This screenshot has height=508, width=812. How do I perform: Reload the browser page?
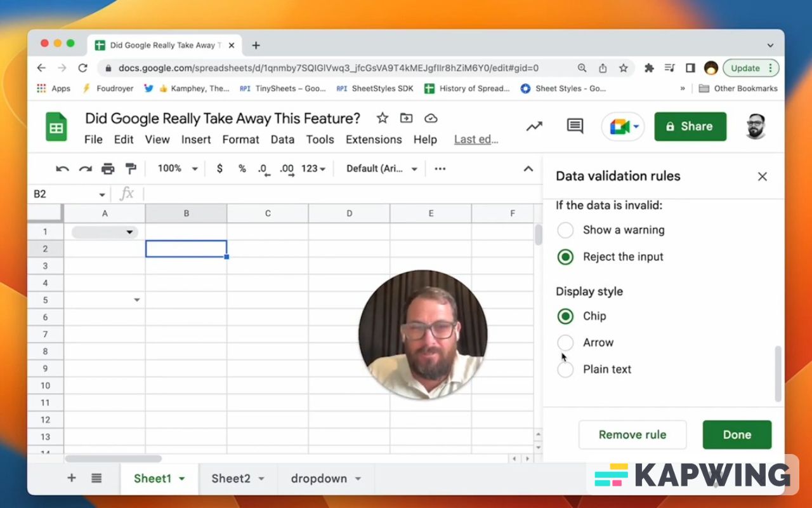tap(82, 68)
